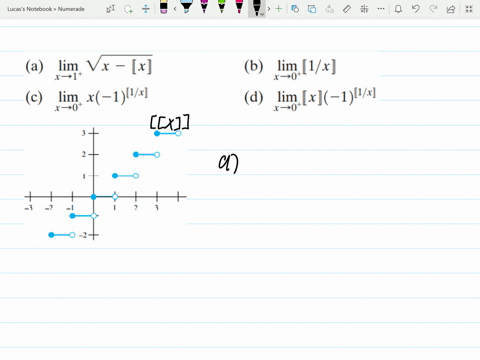Redo the last action
This screenshot has width=480, height=360.
pos(433,9)
